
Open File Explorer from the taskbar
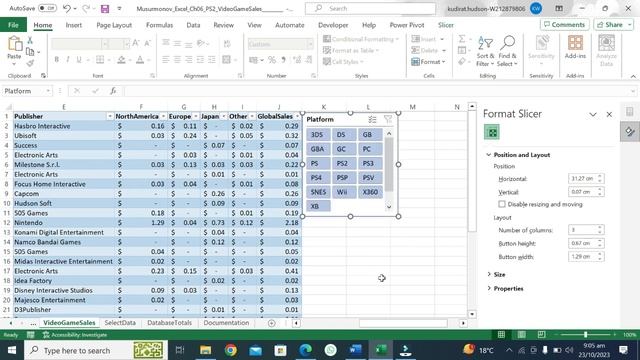[205, 350]
